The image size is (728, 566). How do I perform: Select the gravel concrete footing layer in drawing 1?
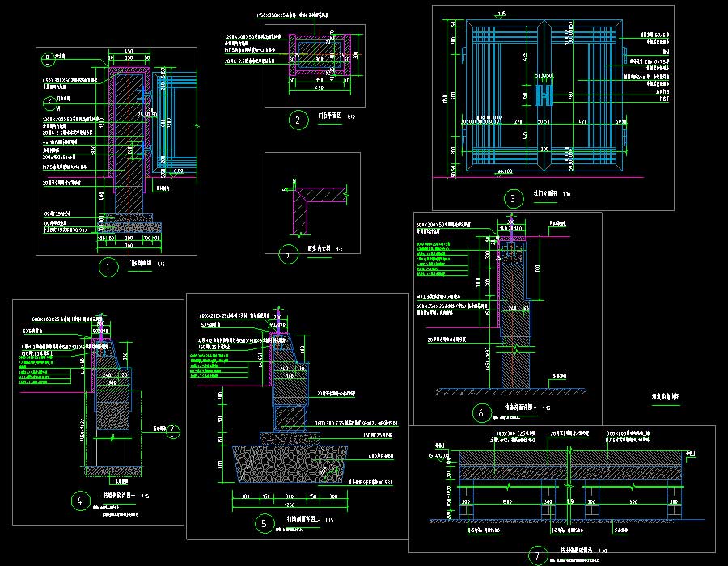coord(129,227)
